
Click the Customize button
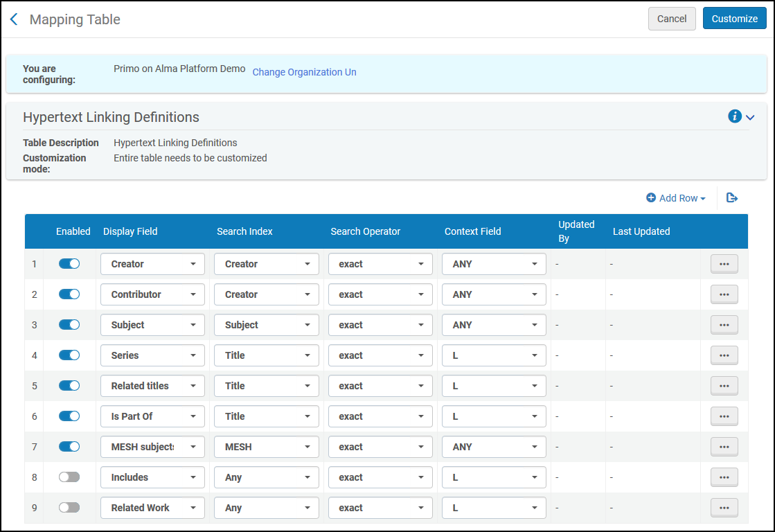coord(734,19)
